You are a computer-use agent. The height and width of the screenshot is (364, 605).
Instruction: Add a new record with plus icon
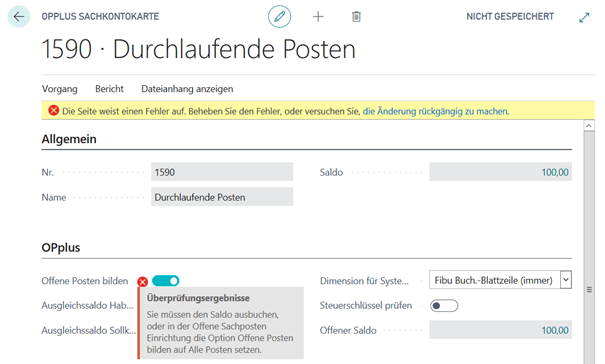coord(318,17)
